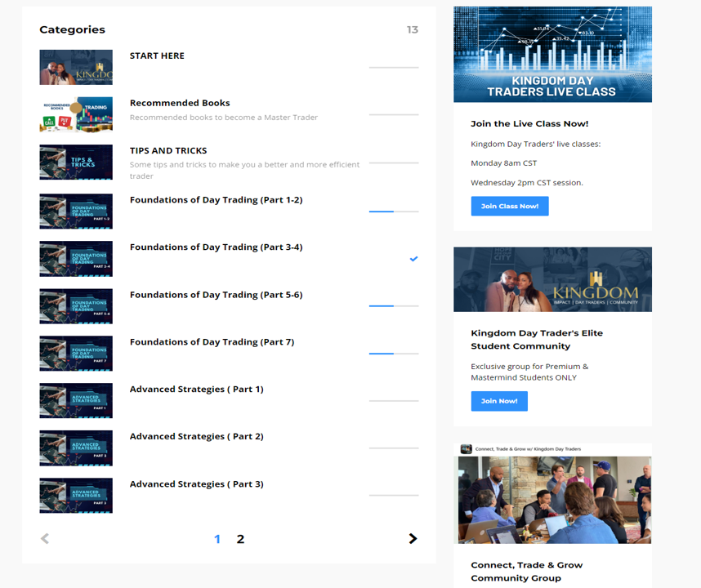Click the Kingdom Elite Student Community banner image
Viewport: 701px width, 588px height.
552,279
